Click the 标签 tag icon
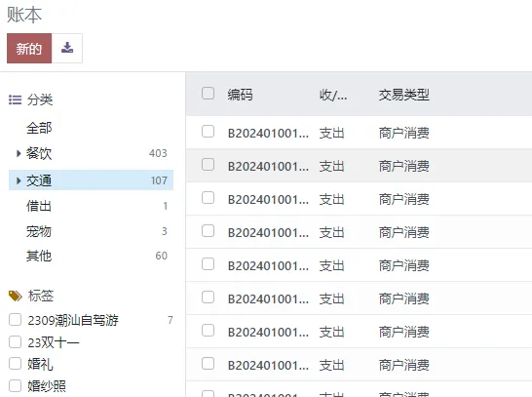The image size is (532, 397). (16, 296)
